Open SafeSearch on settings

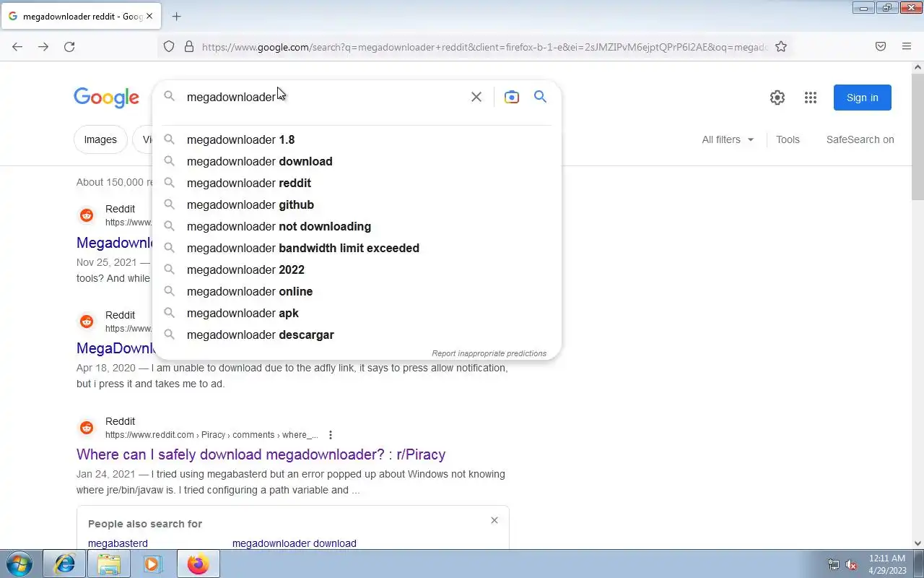(860, 139)
